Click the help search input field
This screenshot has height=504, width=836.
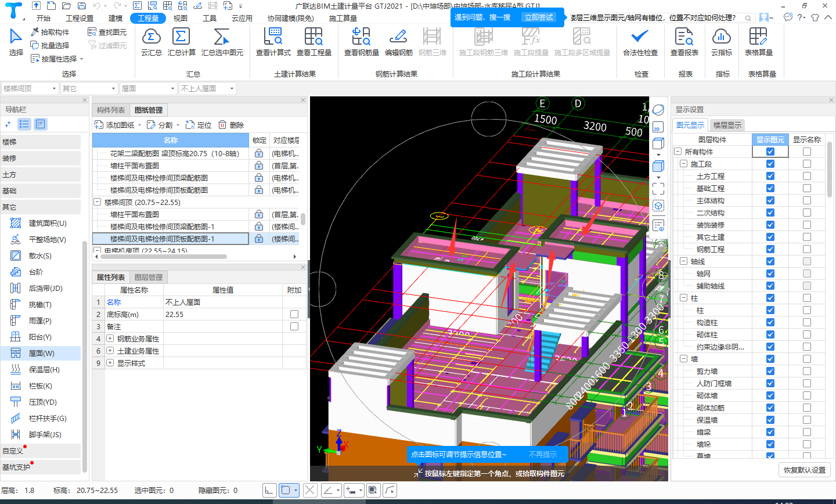click(x=662, y=18)
